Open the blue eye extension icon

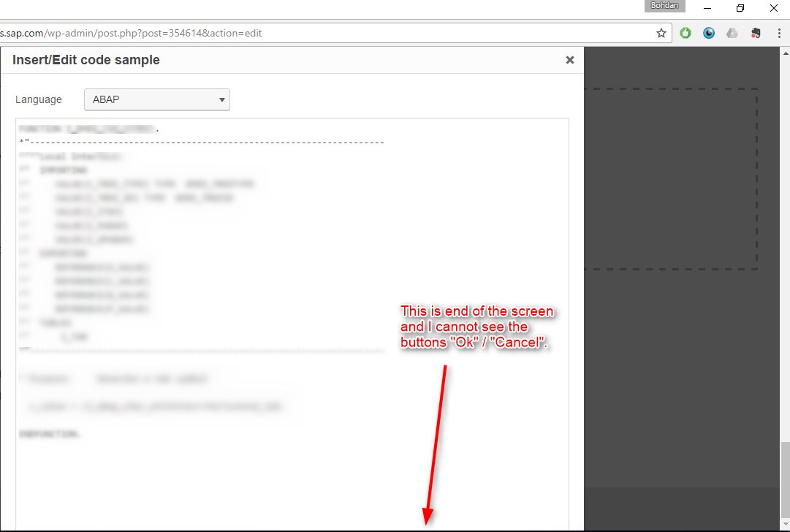click(709, 33)
